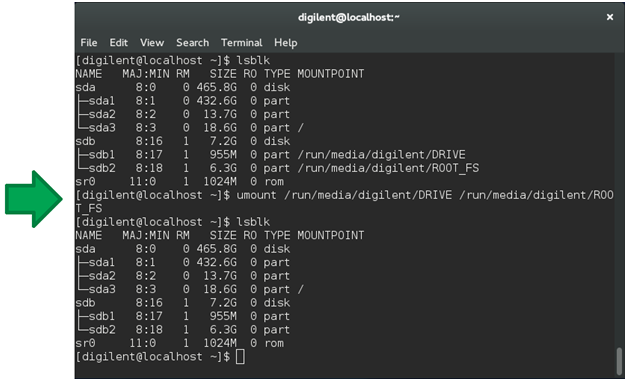
Task: Open the Search menu
Action: [x=192, y=42]
